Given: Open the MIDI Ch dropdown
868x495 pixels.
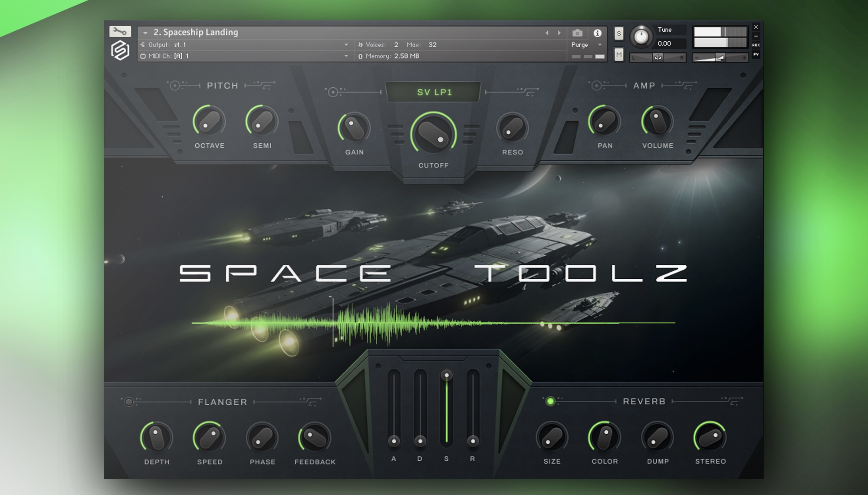Looking at the screenshot, I should tap(245, 56).
